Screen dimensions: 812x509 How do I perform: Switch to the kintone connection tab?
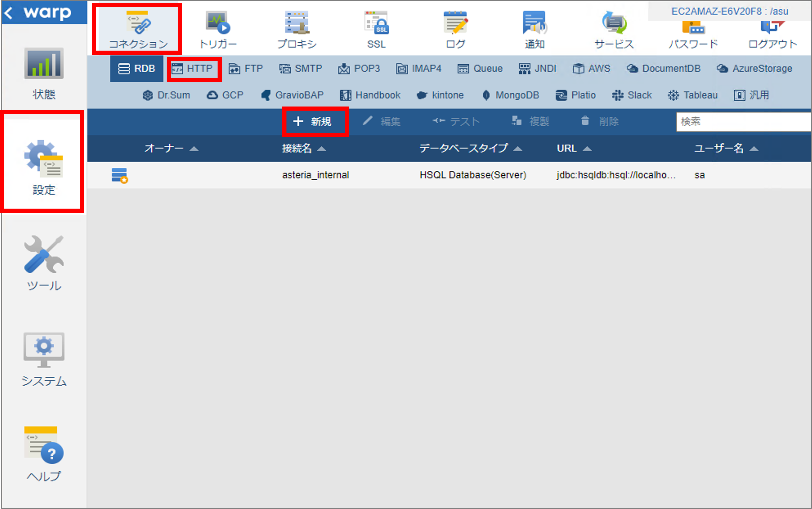[x=440, y=95]
